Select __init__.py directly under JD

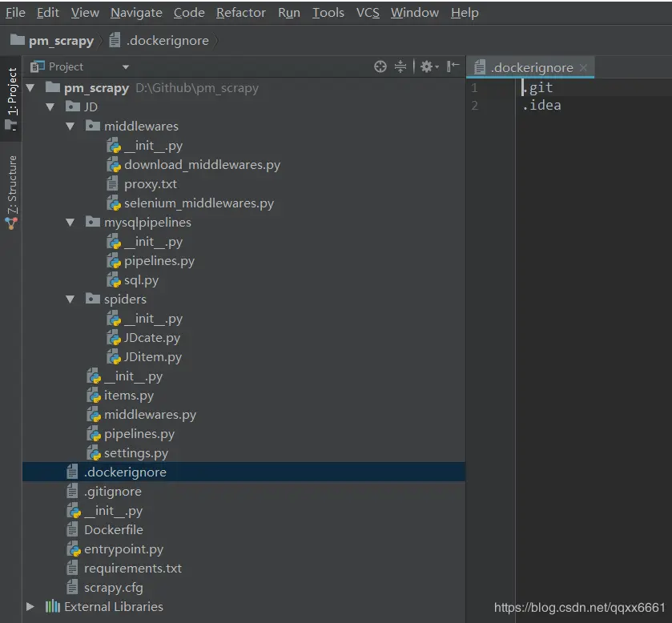coord(133,376)
